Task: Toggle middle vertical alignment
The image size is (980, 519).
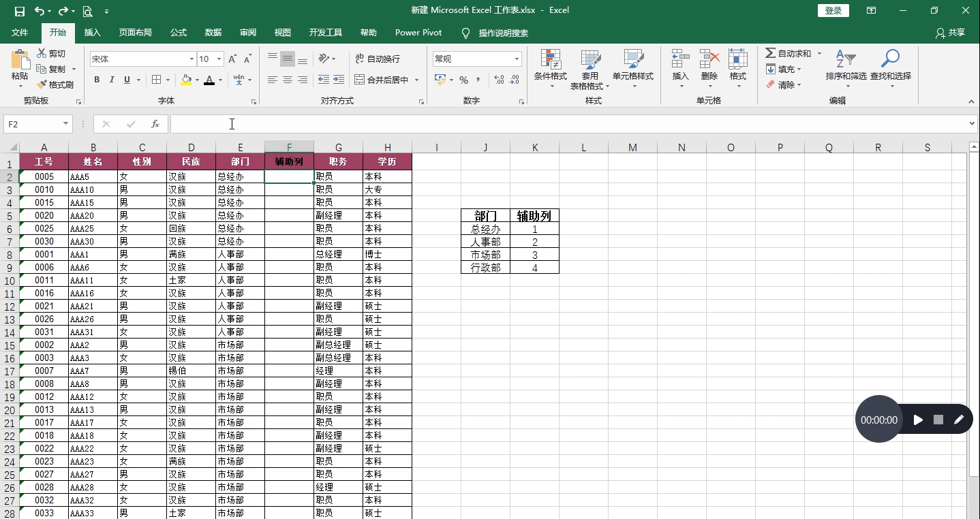Action: coord(288,59)
